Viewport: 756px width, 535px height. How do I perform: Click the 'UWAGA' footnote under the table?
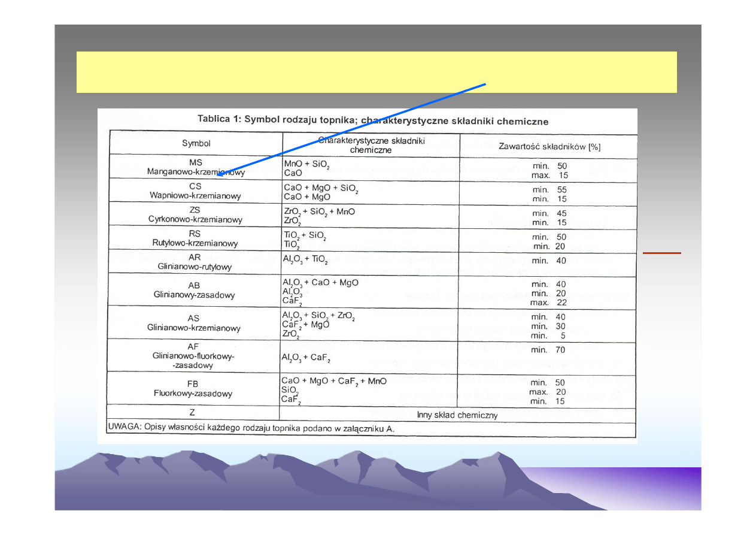pyautogui.click(x=251, y=429)
